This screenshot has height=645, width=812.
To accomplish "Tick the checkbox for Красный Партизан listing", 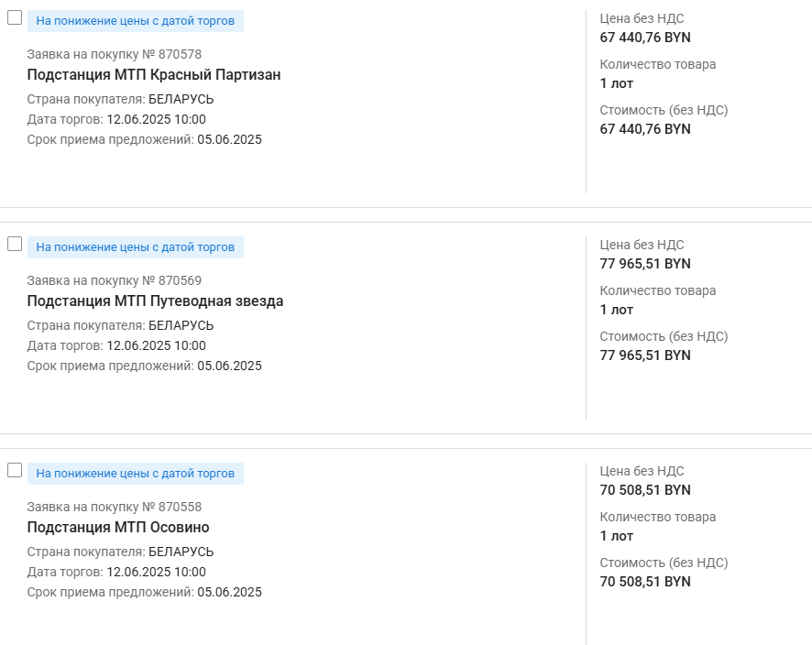I will [15, 17].
